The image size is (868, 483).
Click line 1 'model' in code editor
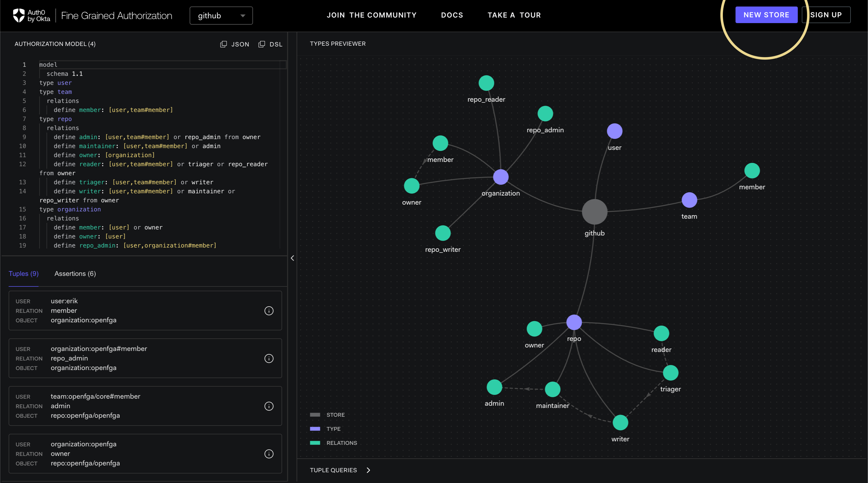[x=48, y=65]
